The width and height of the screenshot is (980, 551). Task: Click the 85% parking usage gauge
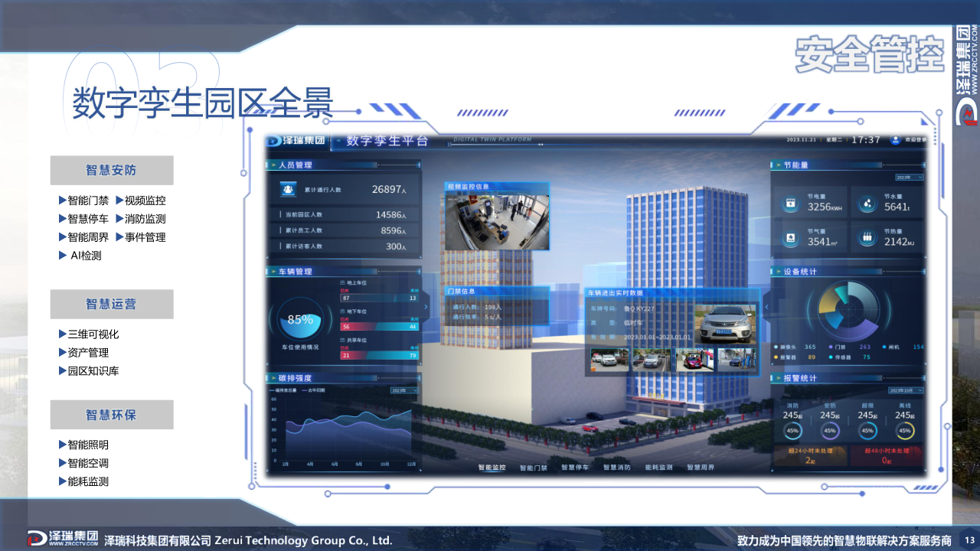(300, 321)
